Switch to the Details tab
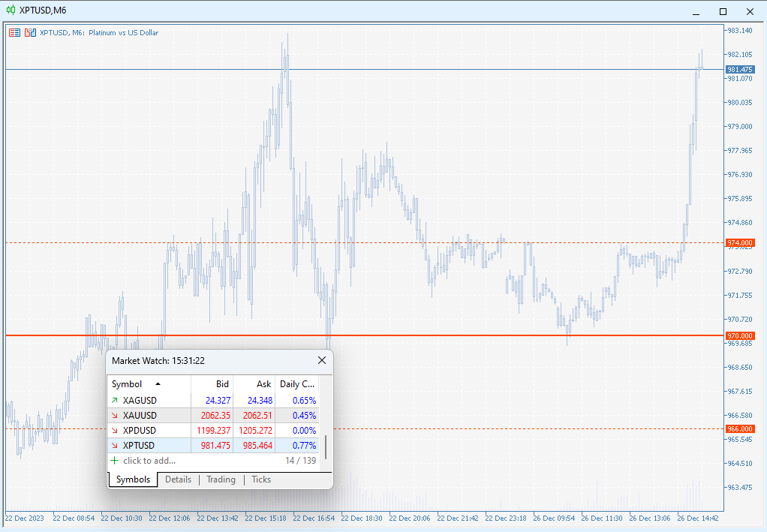The height and width of the screenshot is (532, 767). click(x=178, y=479)
